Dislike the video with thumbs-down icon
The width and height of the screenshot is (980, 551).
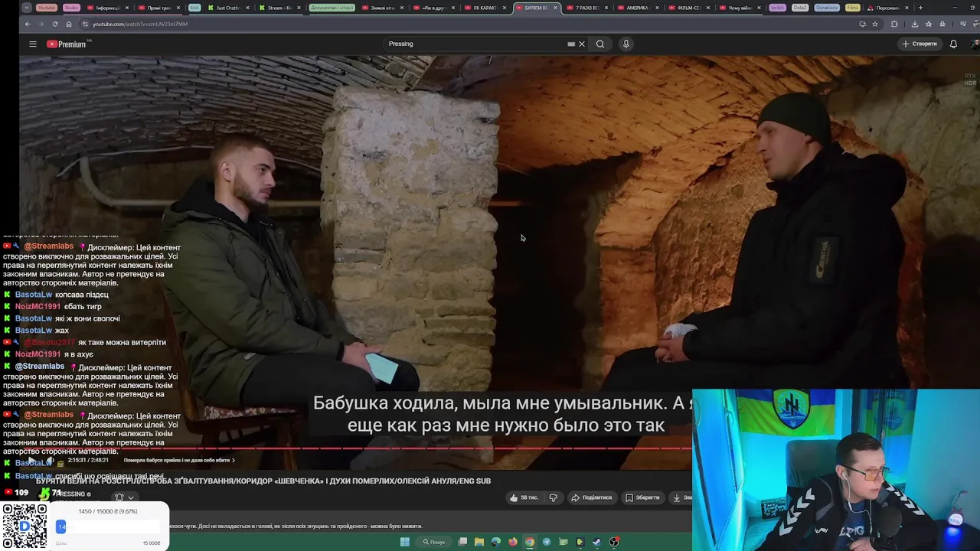pyautogui.click(x=553, y=497)
